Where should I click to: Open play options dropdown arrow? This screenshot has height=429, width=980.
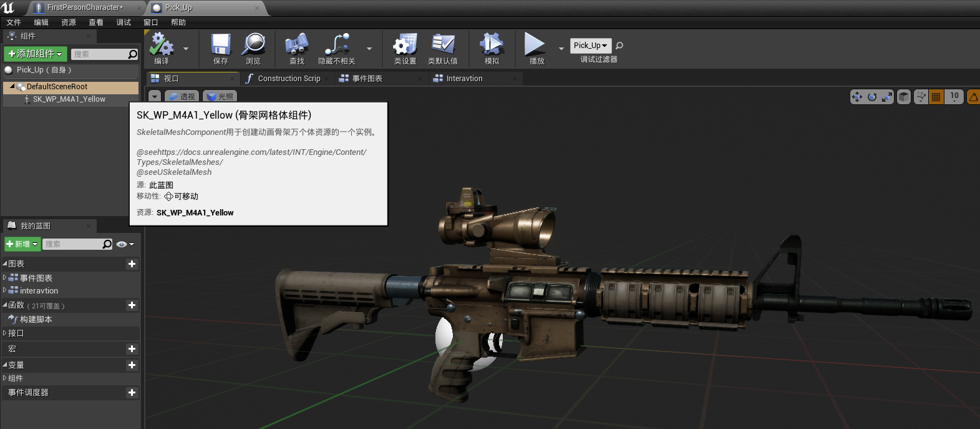coord(561,48)
